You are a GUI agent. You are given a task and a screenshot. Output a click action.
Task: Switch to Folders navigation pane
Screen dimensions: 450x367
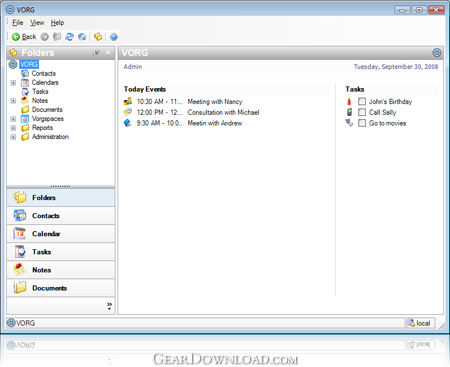coord(61,198)
